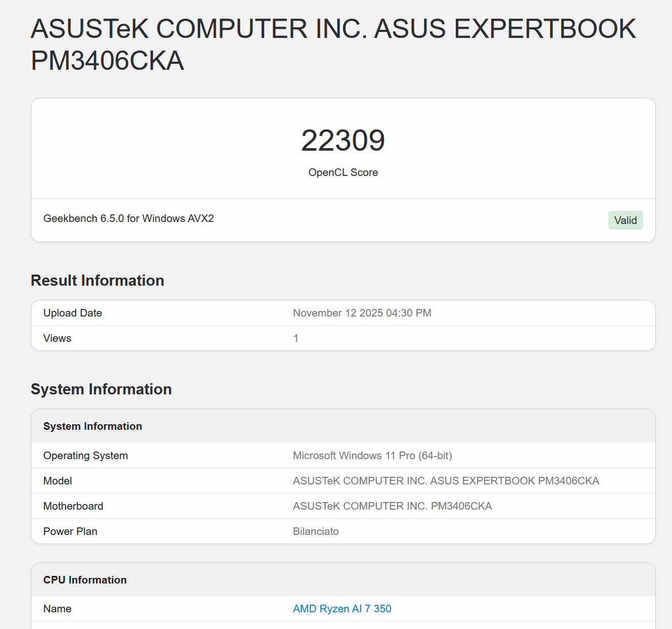Click the Result Information heading
The width and height of the screenshot is (672, 629).
pos(98,281)
